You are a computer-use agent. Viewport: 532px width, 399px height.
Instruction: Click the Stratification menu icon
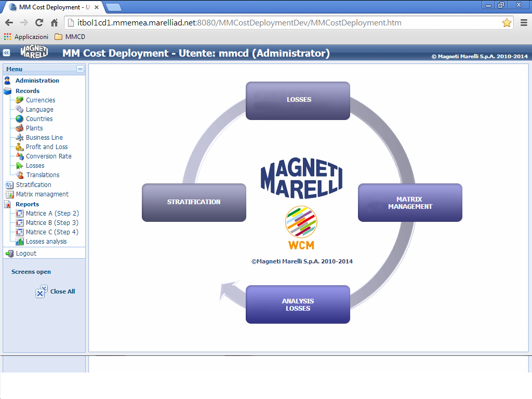(x=9, y=185)
